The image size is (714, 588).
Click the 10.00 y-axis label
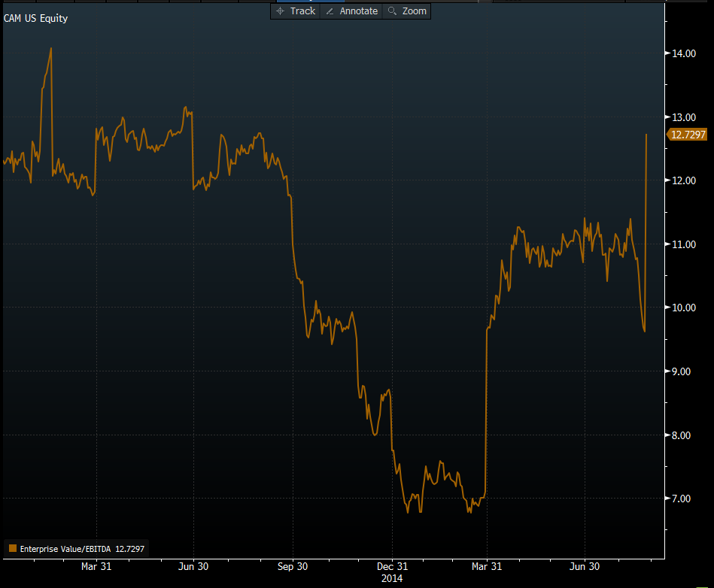pos(683,308)
